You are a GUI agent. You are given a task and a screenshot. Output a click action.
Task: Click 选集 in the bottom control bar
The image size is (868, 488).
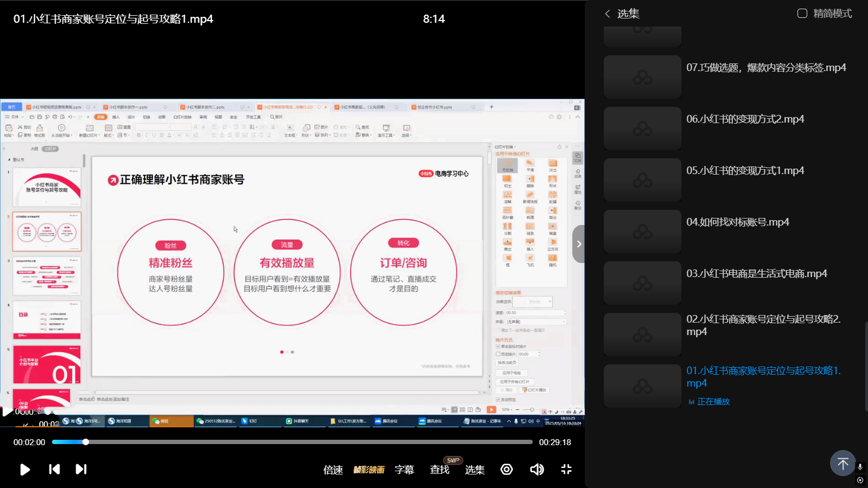click(x=475, y=470)
